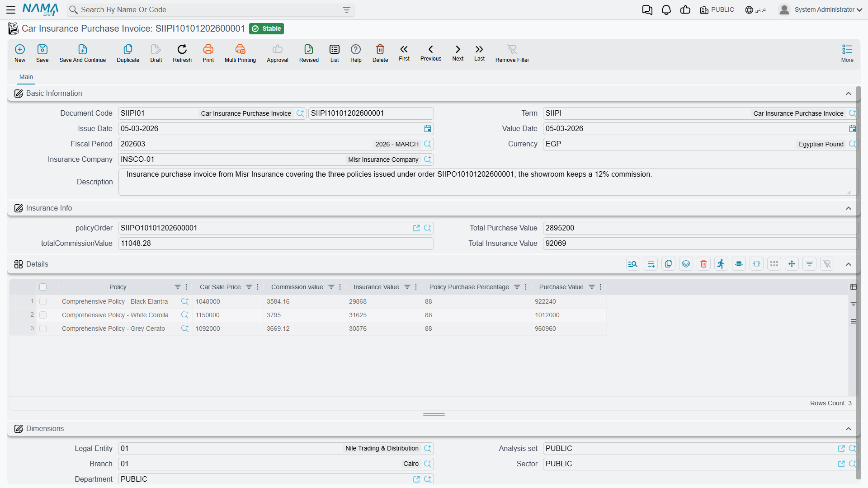The image size is (868, 488).
Task: Go to the Previous record
Action: point(431,53)
